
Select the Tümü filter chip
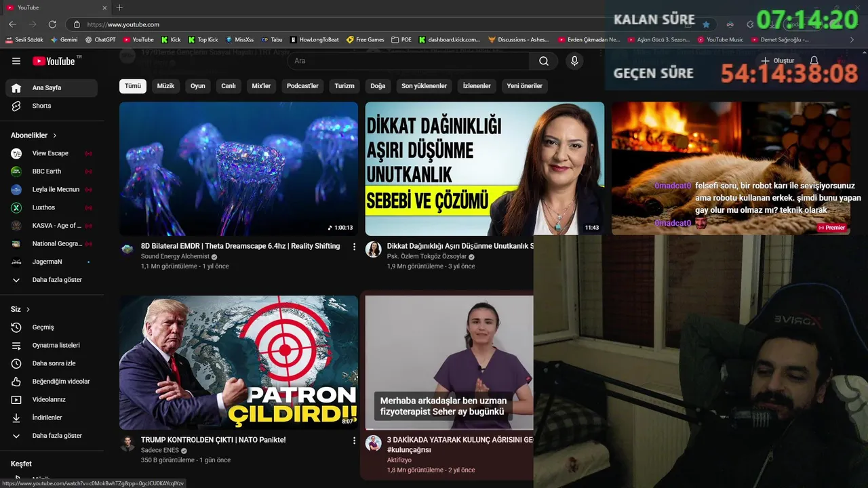pyautogui.click(x=133, y=86)
